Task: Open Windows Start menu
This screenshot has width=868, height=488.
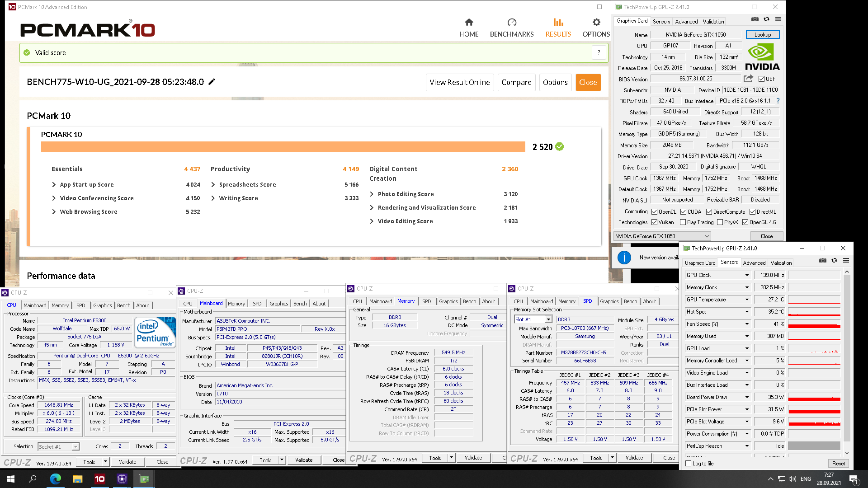Action: click(x=11, y=479)
